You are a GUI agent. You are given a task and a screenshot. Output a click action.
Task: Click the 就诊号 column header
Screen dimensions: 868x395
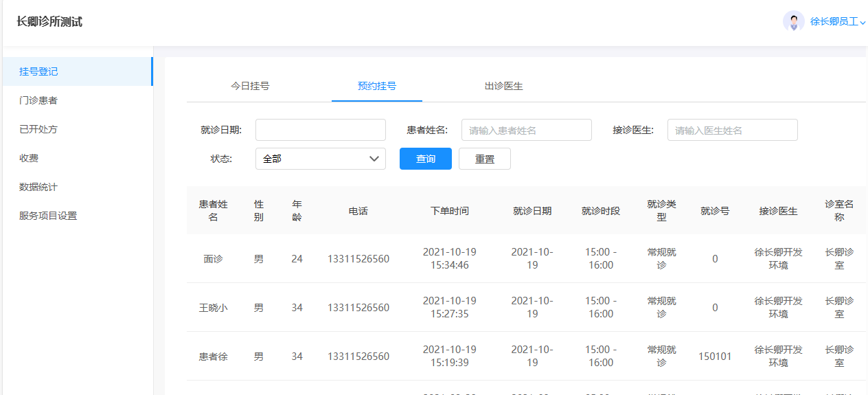pyautogui.click(x=715, y=211)
